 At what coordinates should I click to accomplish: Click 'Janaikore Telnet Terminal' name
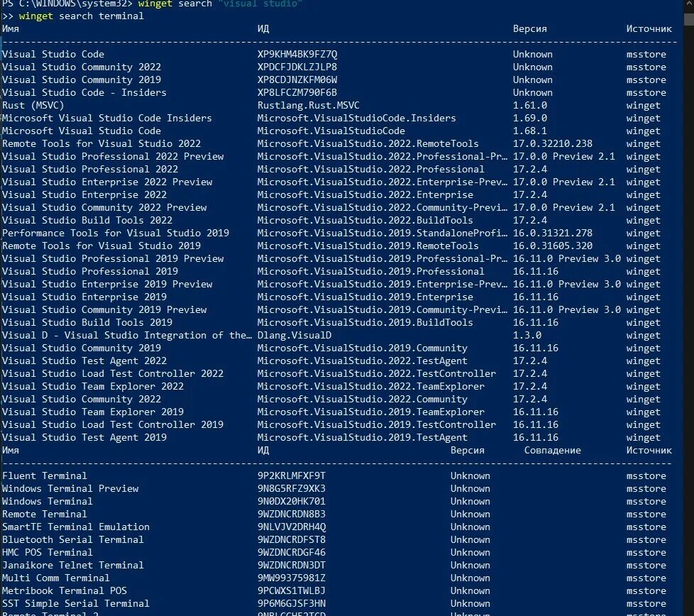point(73,566)
